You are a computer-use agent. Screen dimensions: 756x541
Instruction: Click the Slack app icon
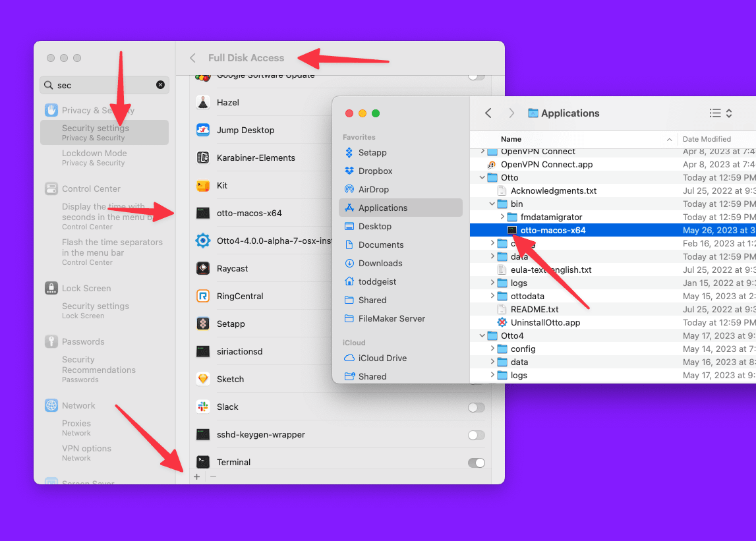point(202,407)
